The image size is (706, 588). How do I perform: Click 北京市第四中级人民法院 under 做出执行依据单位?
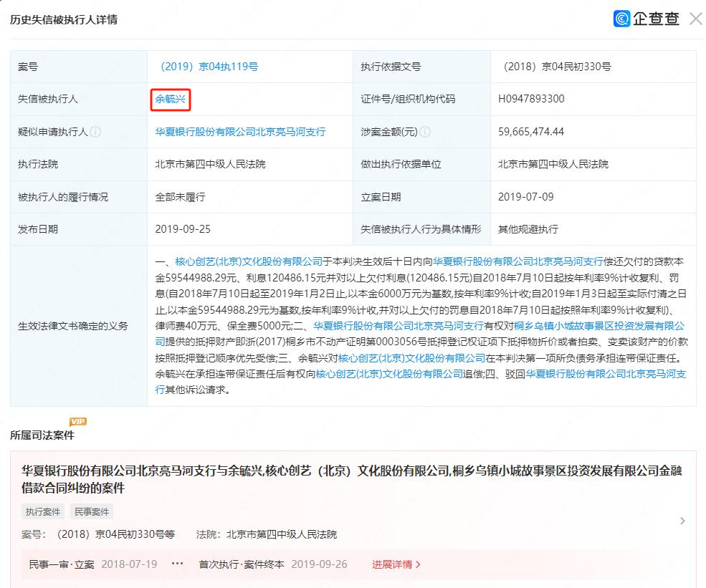(553, 164)
